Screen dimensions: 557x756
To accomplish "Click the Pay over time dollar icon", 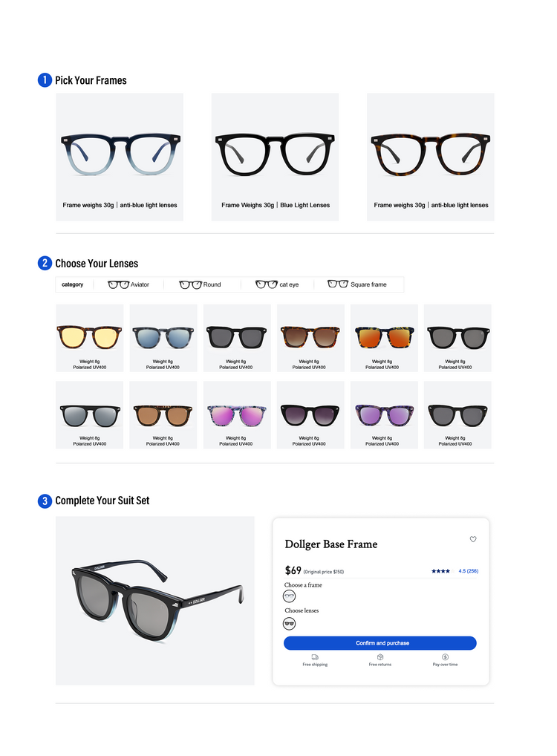I will click(x=445, y=656).
